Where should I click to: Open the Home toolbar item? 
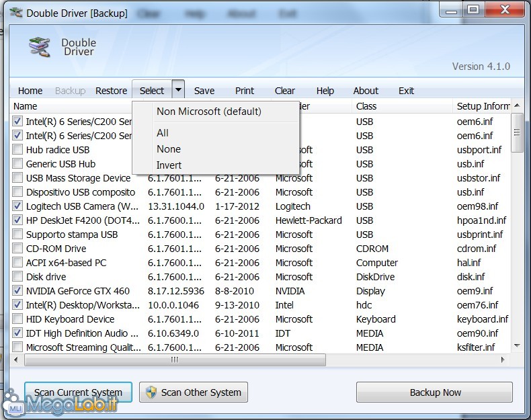click(30, 91)
